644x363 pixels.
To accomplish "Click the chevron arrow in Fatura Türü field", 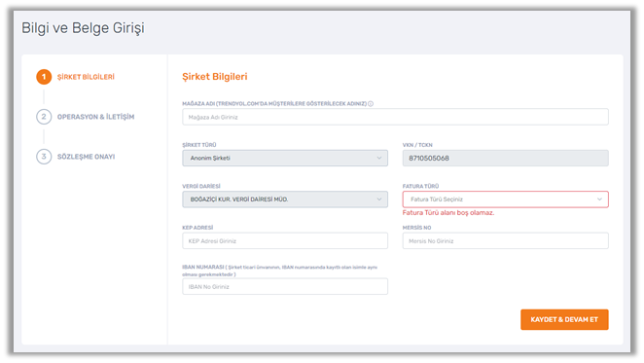I will 599,200.
